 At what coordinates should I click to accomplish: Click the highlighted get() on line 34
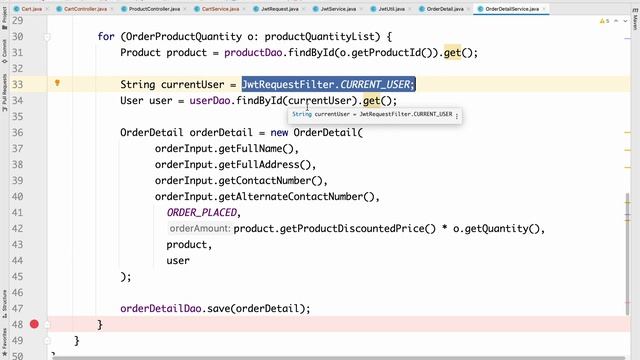371,101
